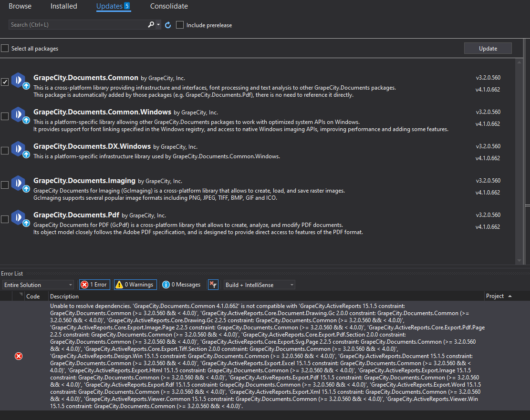Screen dimensions: 530x420
Task: Click the 'Unable to resolve dependencies' error description
Action: [267, 356]
